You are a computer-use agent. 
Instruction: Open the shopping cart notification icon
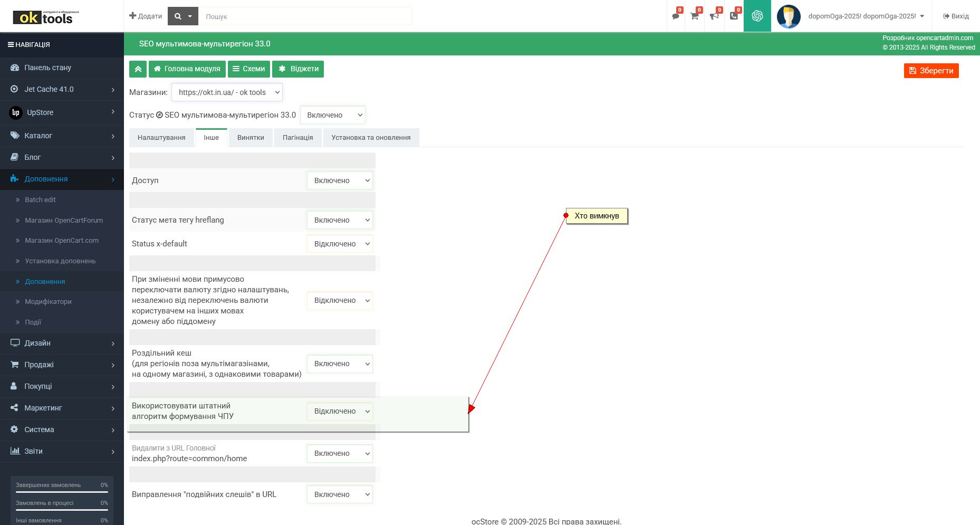pos(695,16)
